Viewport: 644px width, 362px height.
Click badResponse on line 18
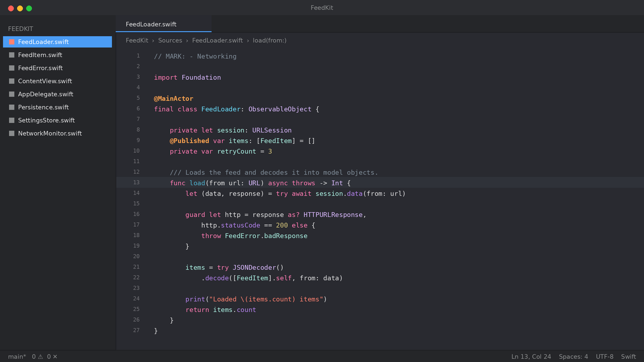[286, 236]
